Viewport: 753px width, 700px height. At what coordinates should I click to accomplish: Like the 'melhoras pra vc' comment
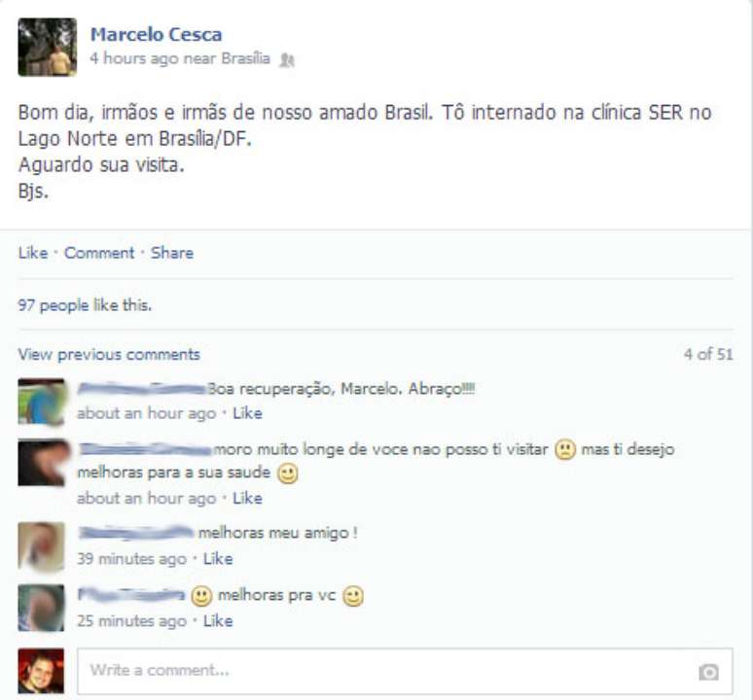pos(218,621)
